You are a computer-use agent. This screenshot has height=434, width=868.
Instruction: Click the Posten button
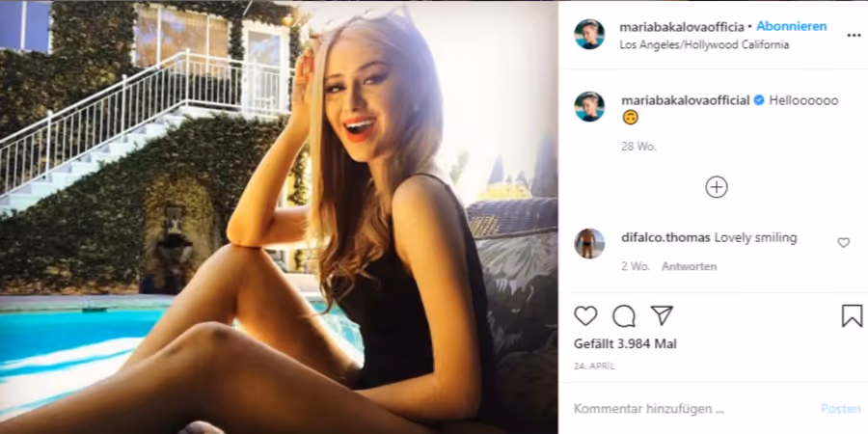coord(840,409)
